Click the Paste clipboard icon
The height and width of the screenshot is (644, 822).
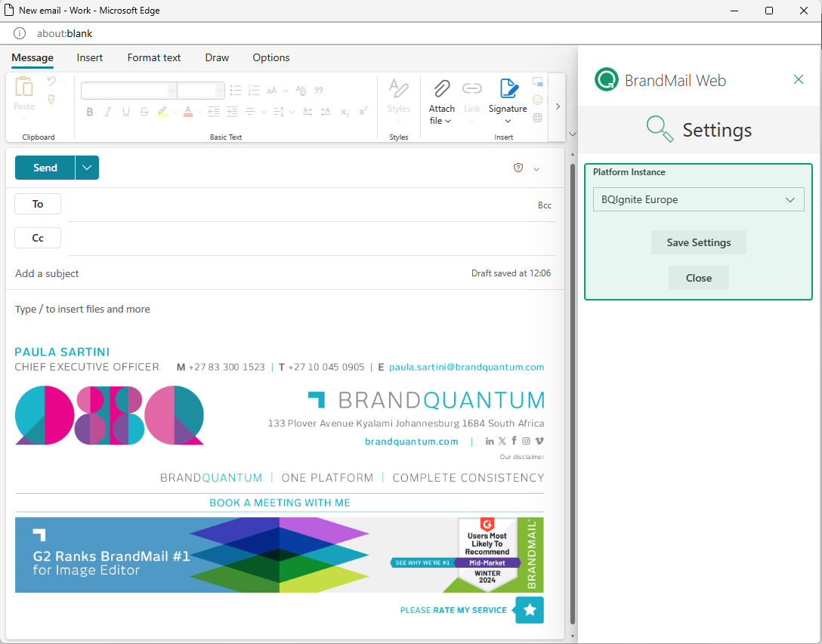(x=24, y=87)
